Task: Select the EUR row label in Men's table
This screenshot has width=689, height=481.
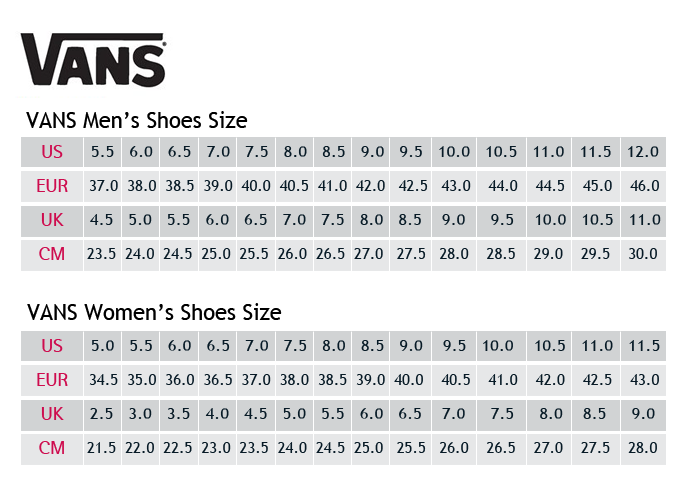Action: [x=52, y=186]
